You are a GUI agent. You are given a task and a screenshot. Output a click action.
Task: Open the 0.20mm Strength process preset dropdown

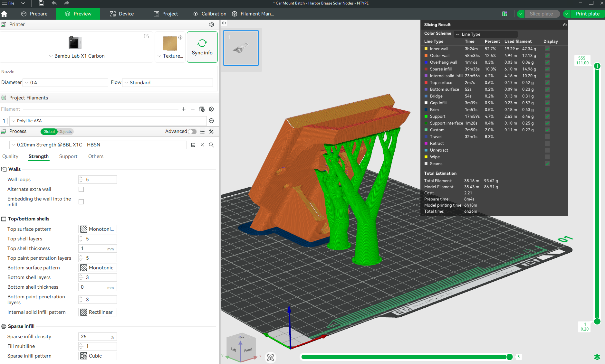coord(98,145)
